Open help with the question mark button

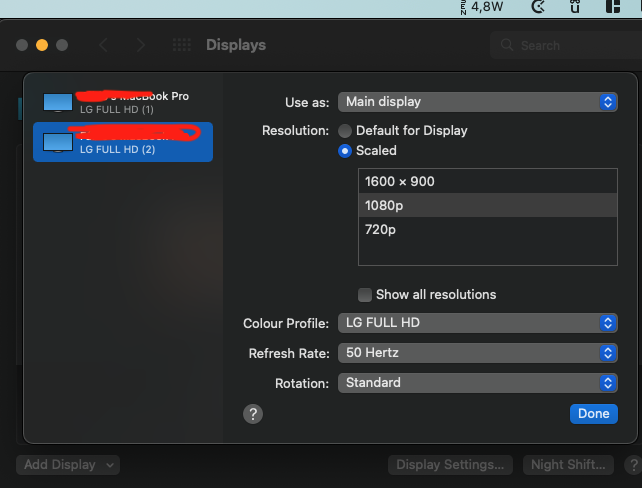253,414
